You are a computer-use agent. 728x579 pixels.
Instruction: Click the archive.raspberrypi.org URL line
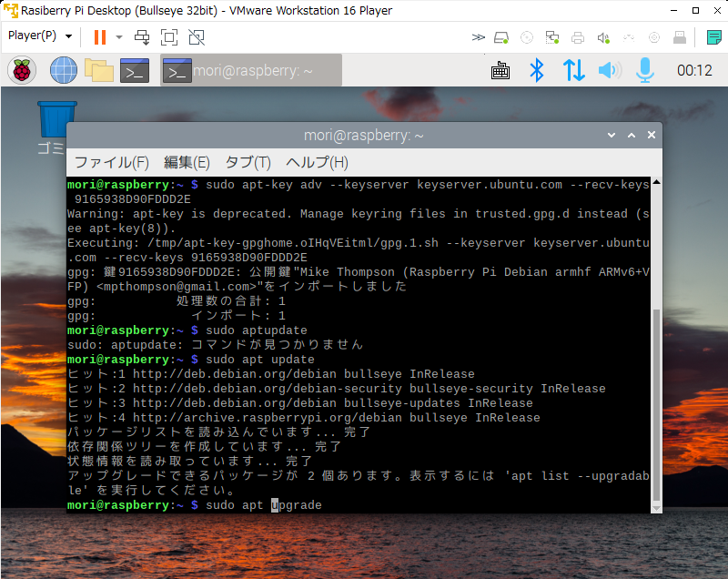pos(304,418)
